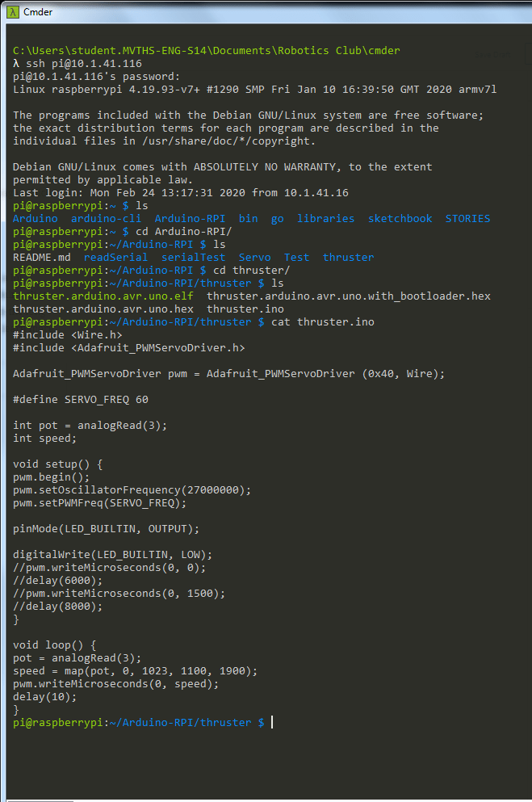Click the void loop() line
Screen dimensions: 532x802
[55, 645]
